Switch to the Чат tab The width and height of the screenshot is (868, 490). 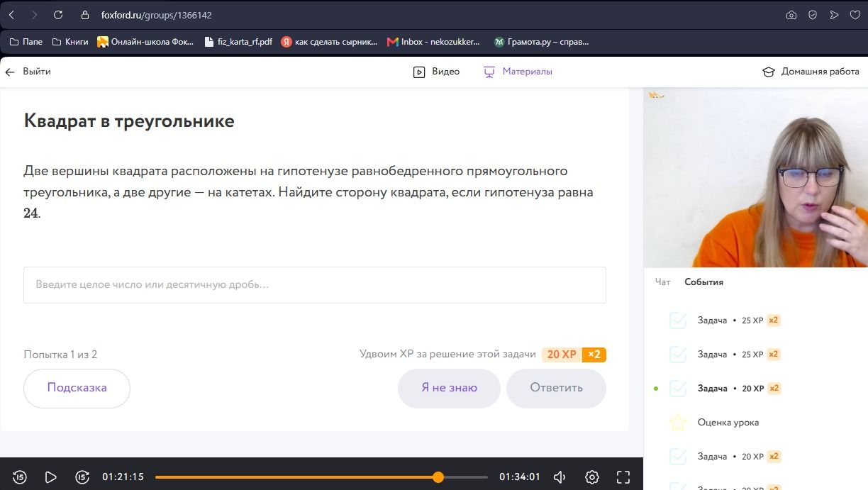[662, 282]
